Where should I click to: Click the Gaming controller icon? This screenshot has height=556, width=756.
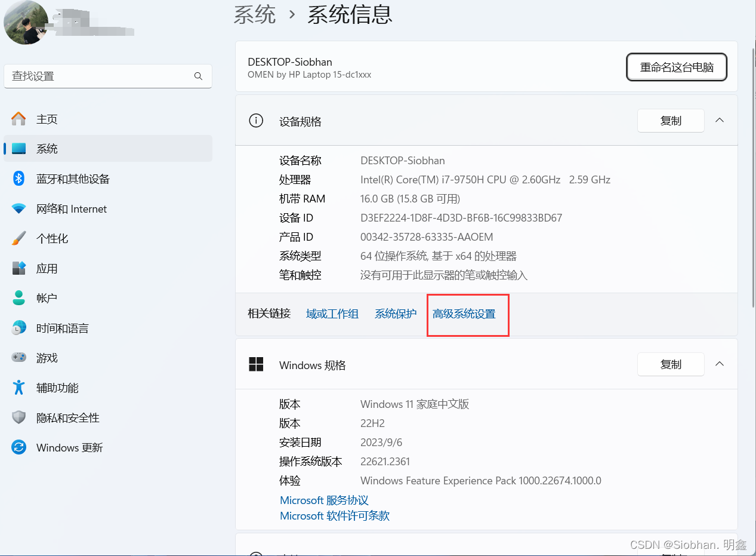click(x=19, y=358)
